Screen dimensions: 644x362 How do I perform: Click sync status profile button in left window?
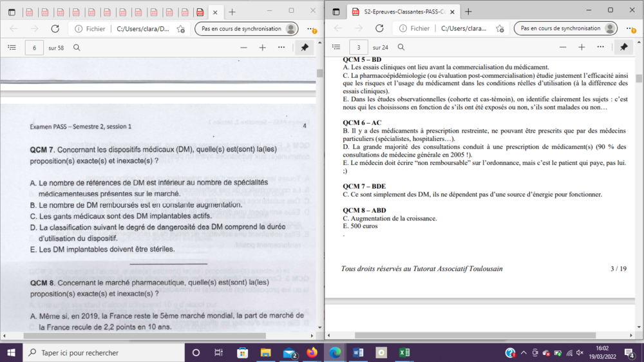[247, 29]
